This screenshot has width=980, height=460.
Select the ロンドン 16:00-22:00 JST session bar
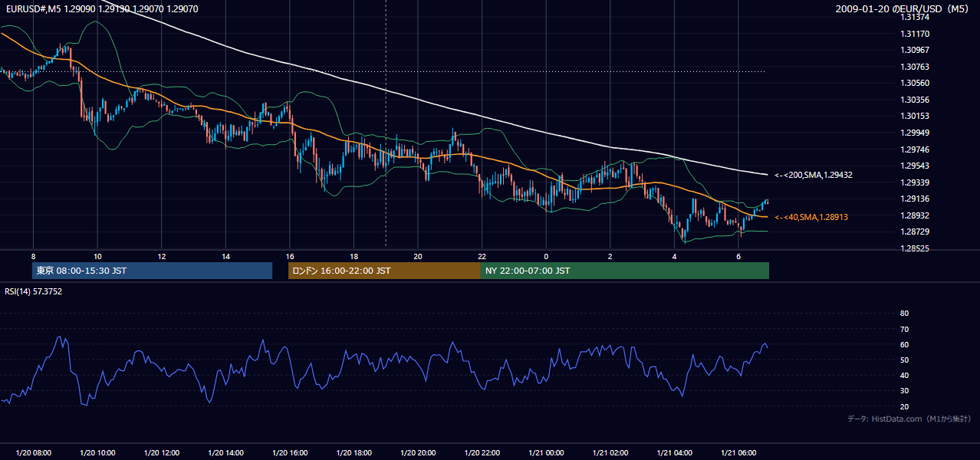[384, 271]
